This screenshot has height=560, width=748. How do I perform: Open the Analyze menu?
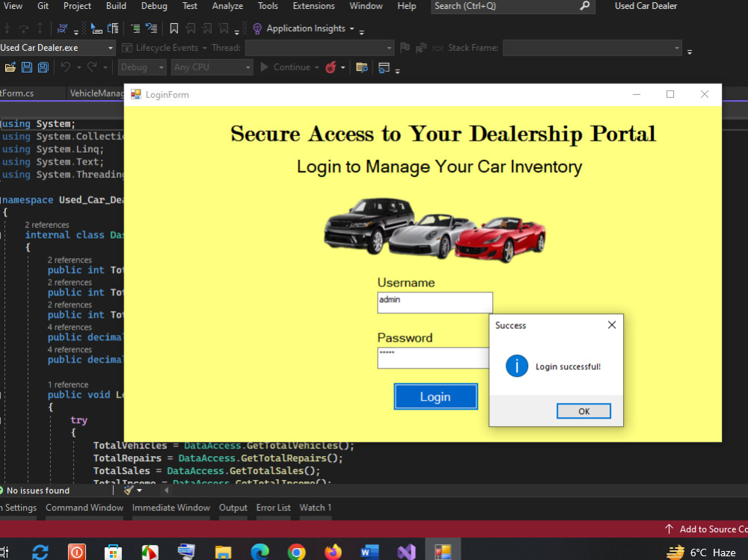(x=227, y=6)
